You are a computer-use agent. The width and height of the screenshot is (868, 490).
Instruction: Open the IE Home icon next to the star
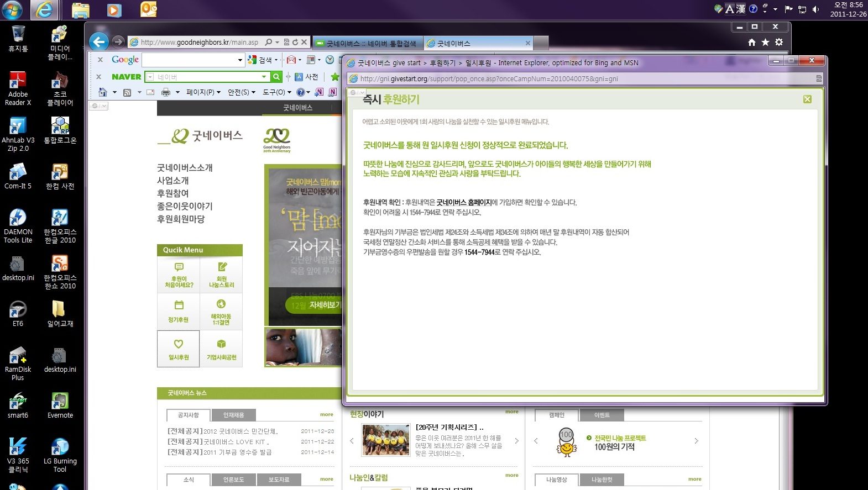(x=751, y=42)
